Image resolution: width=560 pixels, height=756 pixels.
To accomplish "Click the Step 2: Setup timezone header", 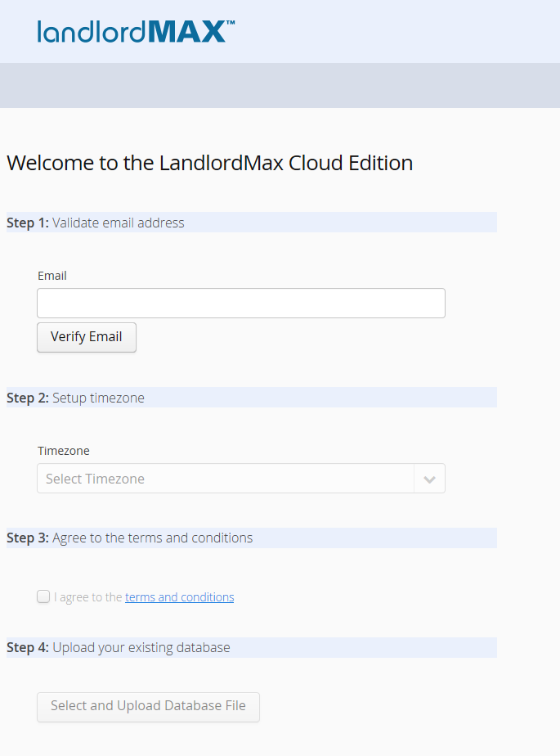I will (x=252, y=398).
